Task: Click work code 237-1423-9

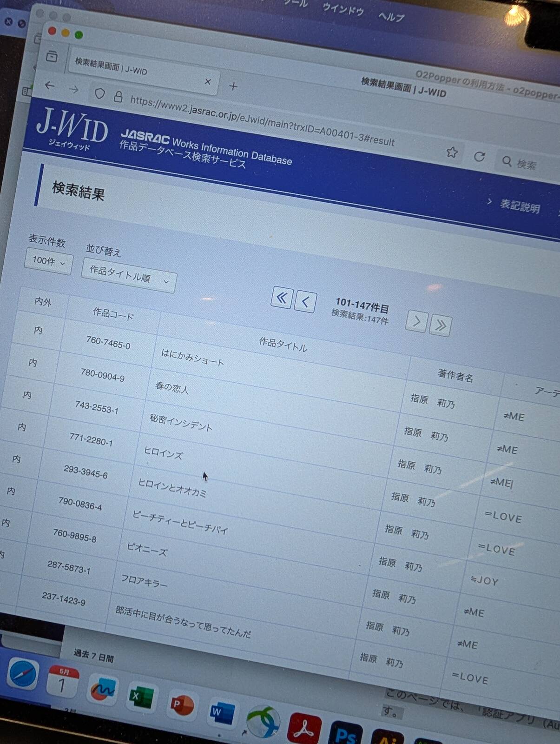Action: point(63,599)
